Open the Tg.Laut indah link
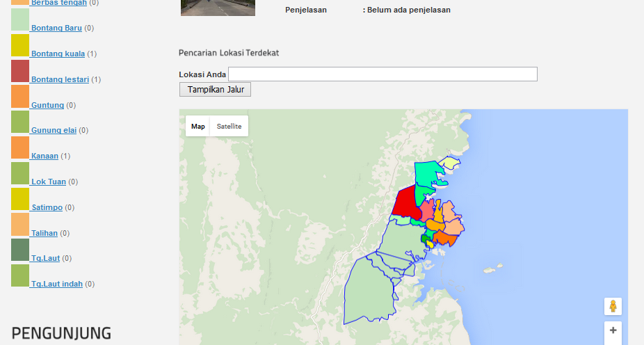The width and height of the screenshot is (644, 345). click(x=56, y=284)
